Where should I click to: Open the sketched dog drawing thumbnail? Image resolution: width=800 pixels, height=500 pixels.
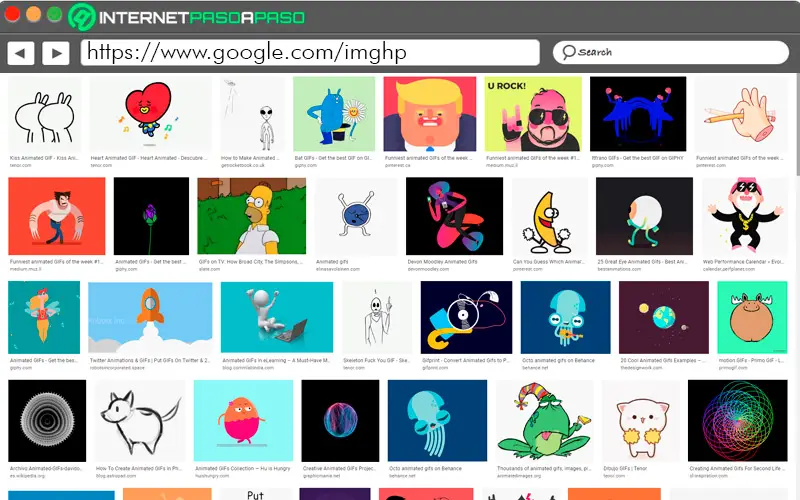(x=140, y=420)
